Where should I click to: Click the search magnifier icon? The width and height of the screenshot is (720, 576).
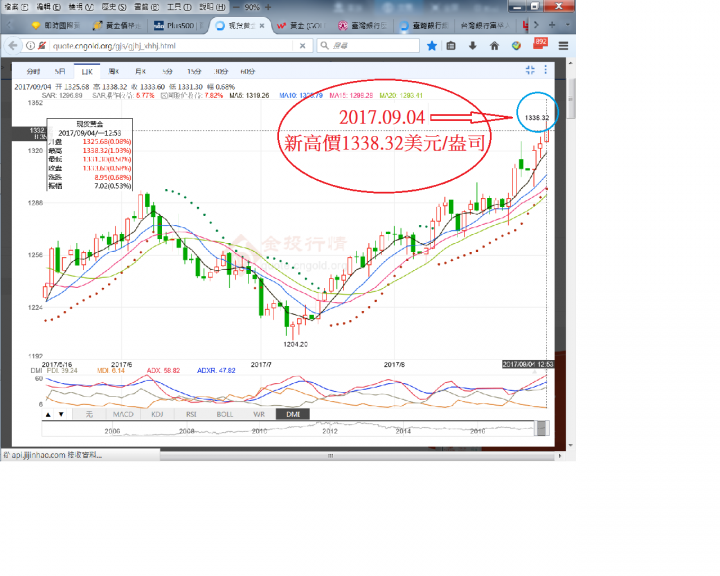pos(325,45)
